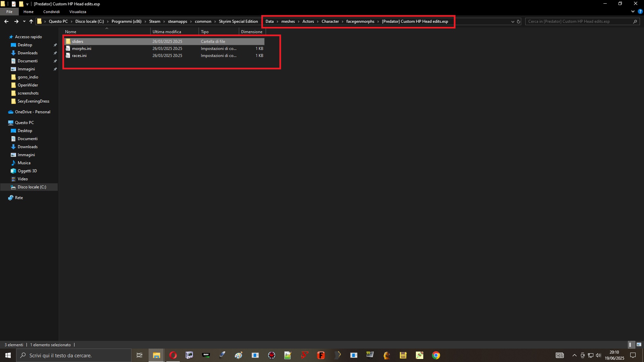Image resolution: width=644 pixels, height=362 pixels.
Task: Go up one folder level
Action: coord(31,21)
